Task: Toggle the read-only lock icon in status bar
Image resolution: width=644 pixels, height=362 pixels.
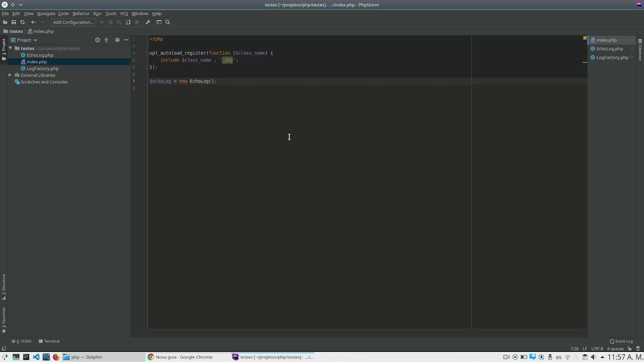Action: [x=629, y=349]
